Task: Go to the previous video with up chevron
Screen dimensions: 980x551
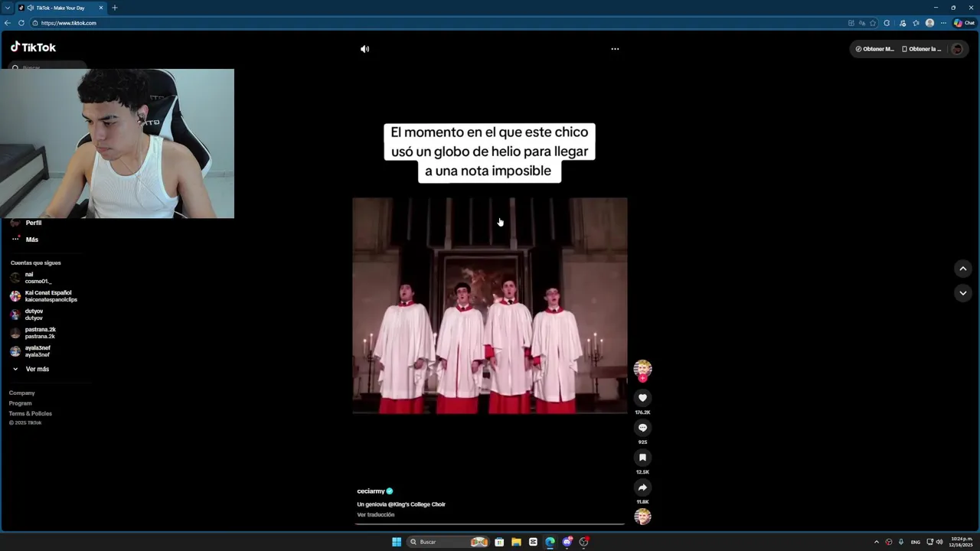Action: pos(963,269)
